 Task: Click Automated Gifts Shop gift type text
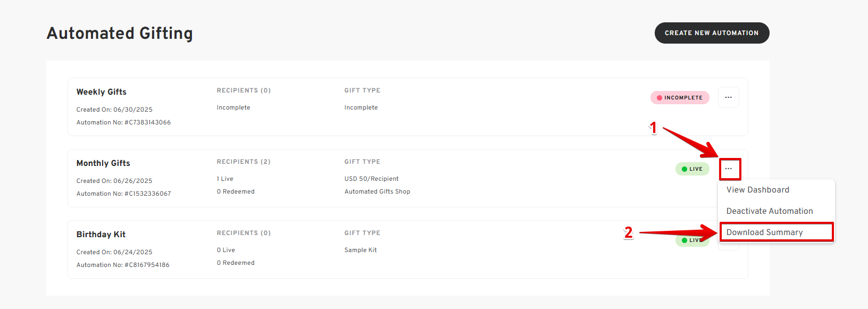[x=377, y=191]
